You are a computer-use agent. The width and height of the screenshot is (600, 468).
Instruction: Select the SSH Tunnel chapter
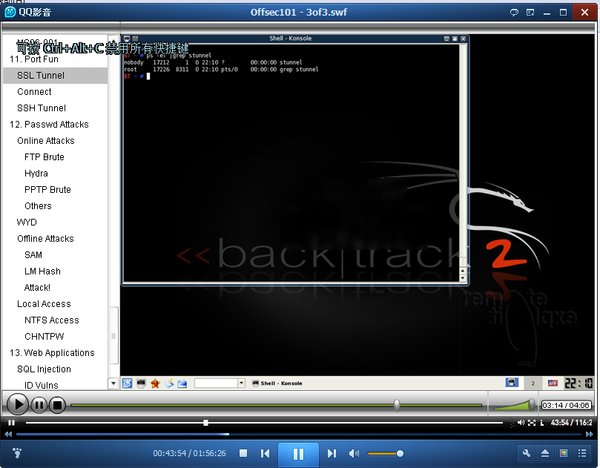coord(41,108)
